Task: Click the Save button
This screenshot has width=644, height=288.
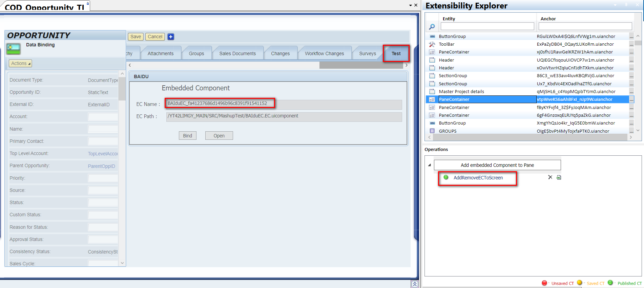Action: click(x=136, y=37)
